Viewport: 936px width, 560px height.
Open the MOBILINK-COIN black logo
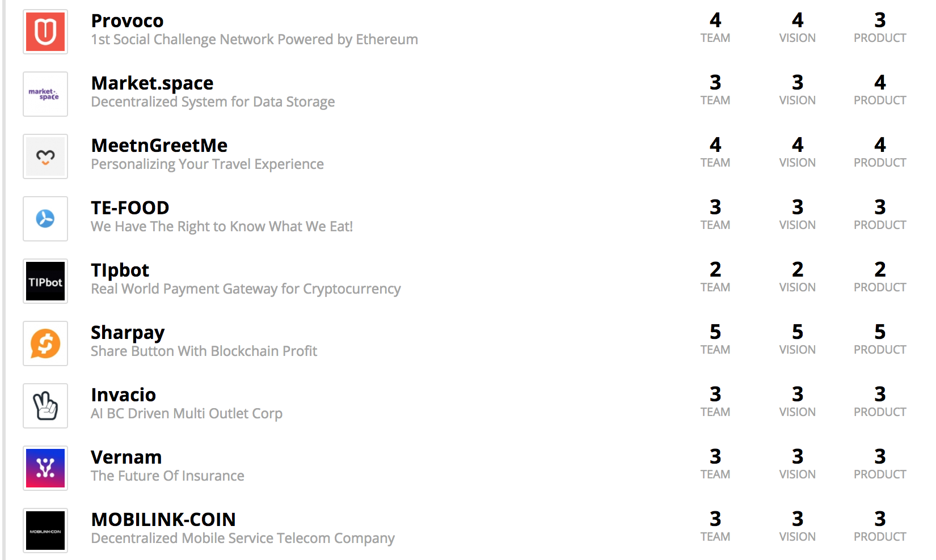click(45, 531)
